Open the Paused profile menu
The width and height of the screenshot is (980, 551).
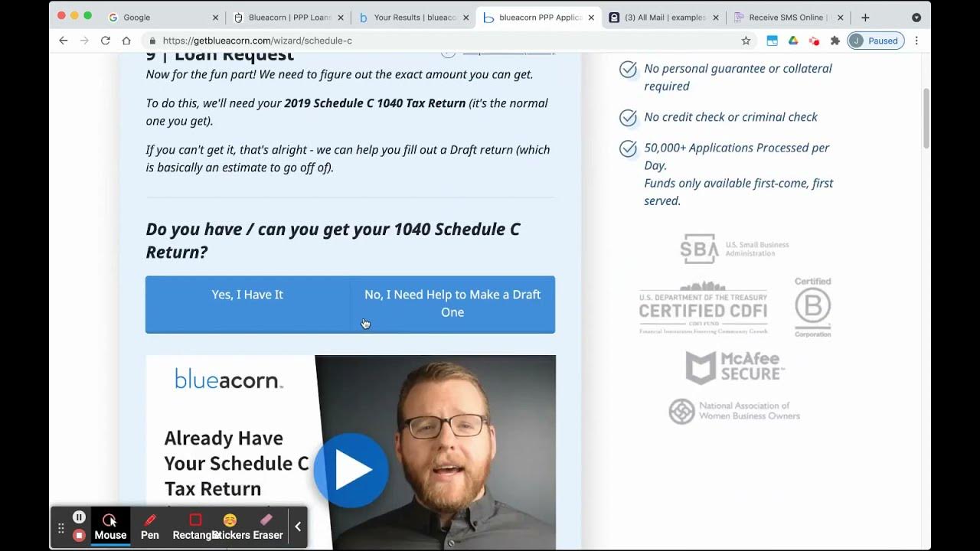click(876, 41)
